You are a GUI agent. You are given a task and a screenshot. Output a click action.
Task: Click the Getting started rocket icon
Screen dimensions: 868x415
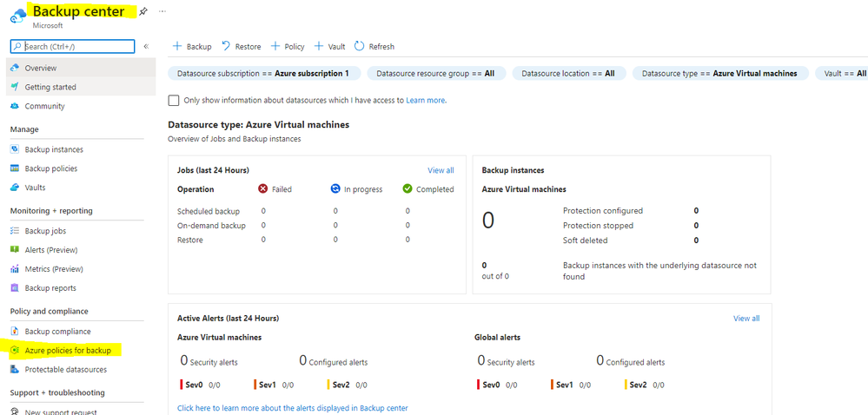[15, 87]
